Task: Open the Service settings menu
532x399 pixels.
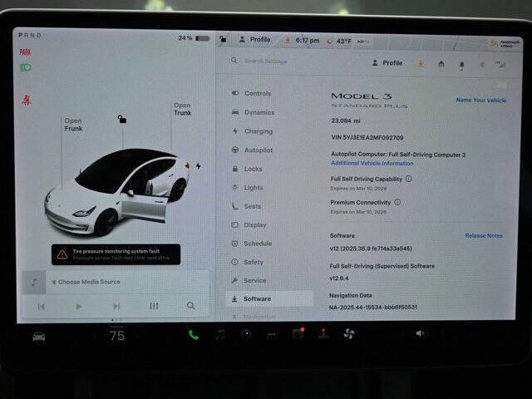Action: (x=249, y=281)
